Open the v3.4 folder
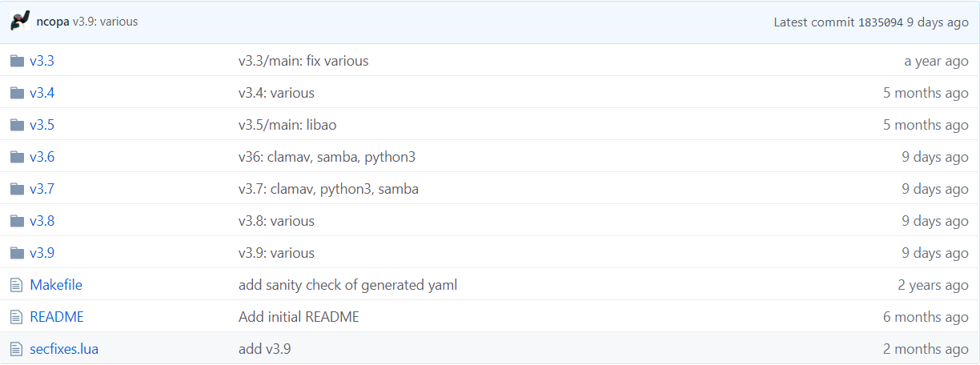This screenshot has height=365, width=980. coord(42,93)
